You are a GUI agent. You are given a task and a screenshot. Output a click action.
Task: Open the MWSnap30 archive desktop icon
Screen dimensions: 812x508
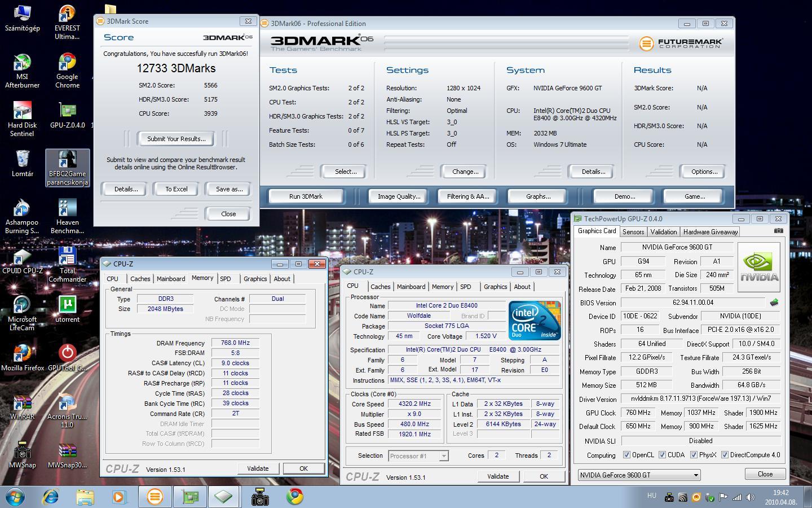(67, 455)
